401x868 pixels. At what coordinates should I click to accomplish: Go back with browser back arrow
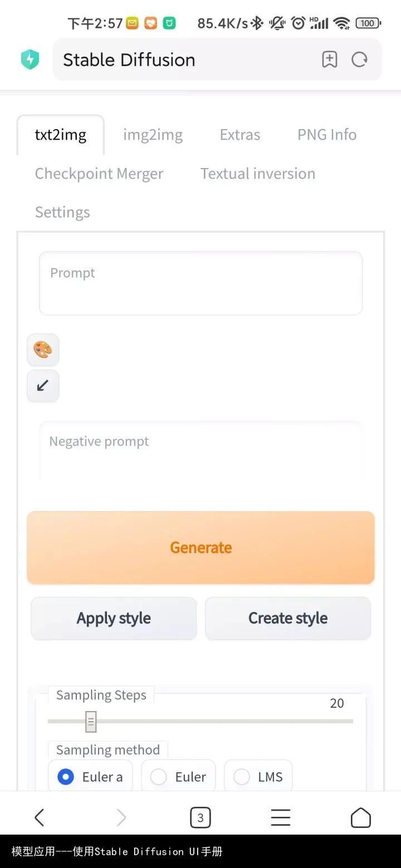39,817
